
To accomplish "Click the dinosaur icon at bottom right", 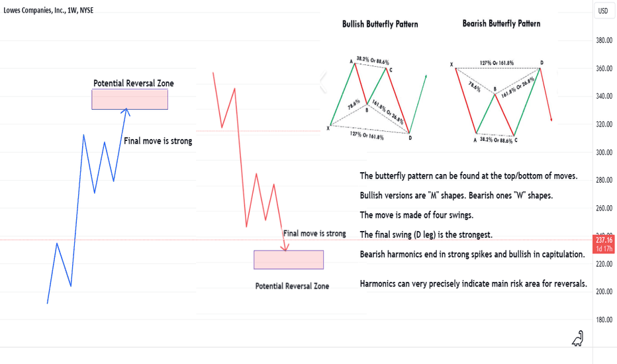I will pos(577,338).
